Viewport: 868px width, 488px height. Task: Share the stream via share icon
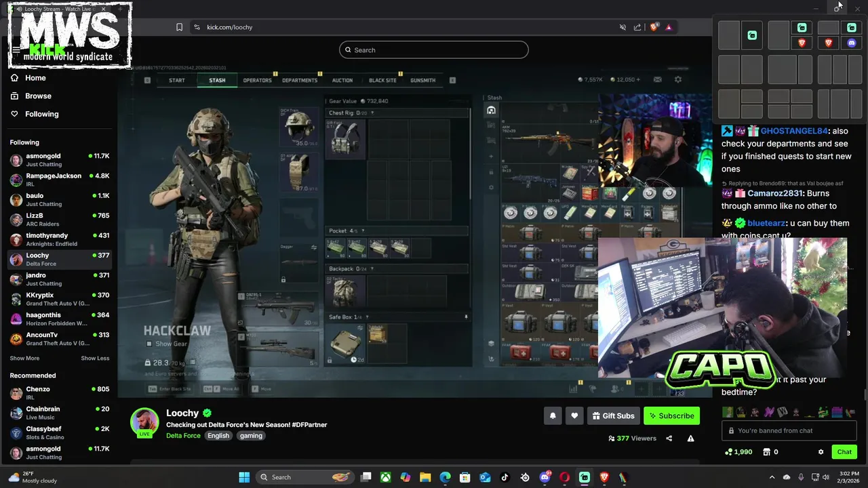pos(669,439)
